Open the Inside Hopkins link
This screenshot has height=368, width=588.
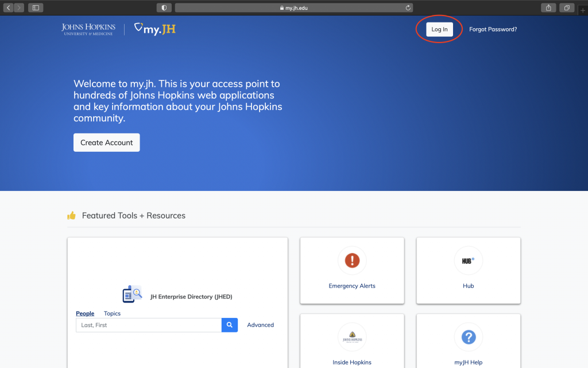(x=352, y=362)
